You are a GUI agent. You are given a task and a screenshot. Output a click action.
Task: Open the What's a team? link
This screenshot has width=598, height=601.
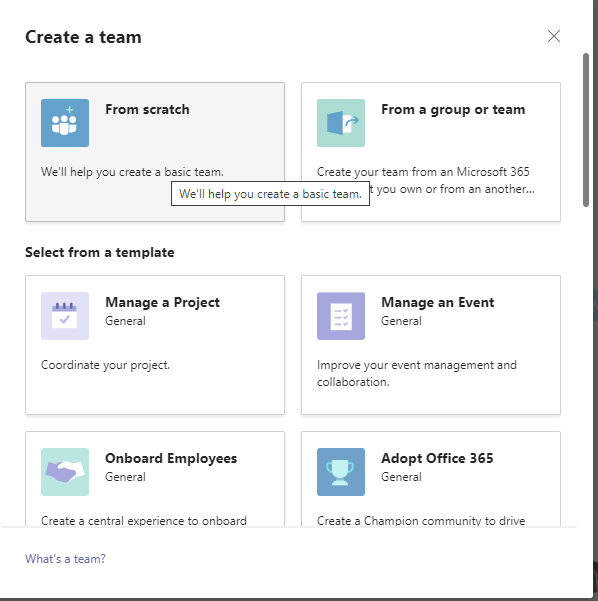click(x=65, y=559)
